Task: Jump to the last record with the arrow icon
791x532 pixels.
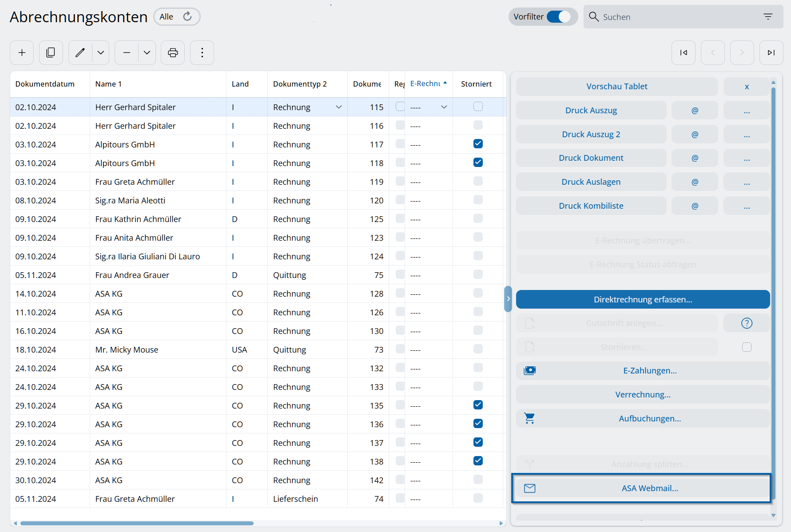Action: click(x=771, y=53)
